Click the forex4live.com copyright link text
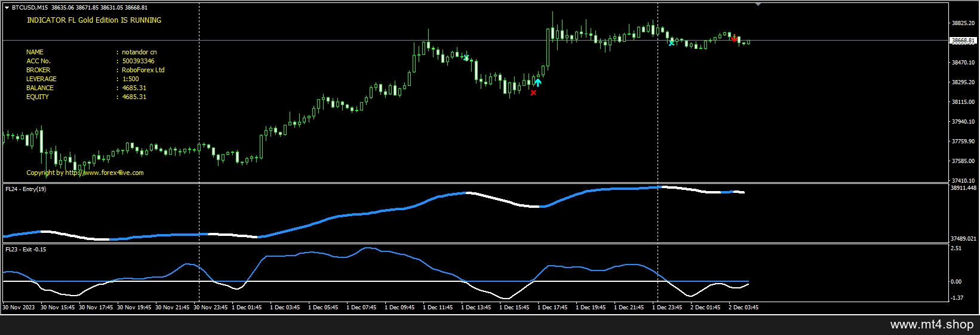Screen dimensions: 980x335 [85, 173]
